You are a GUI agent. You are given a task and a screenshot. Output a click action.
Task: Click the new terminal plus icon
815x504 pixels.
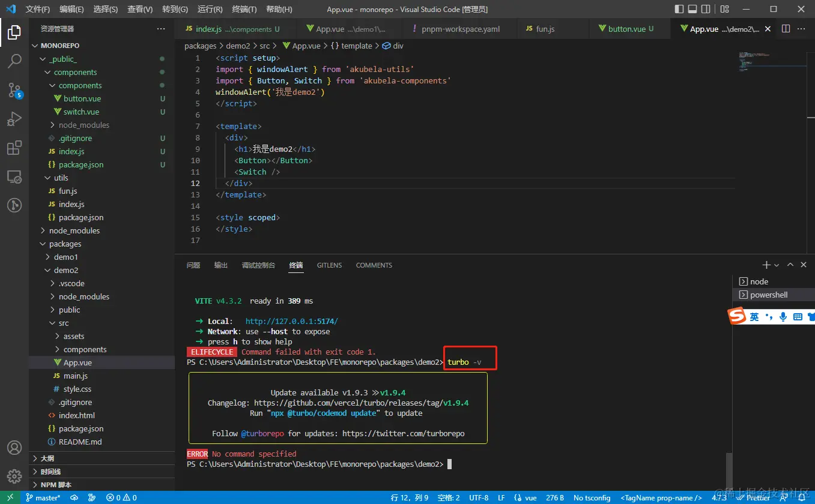pos(766,265)
